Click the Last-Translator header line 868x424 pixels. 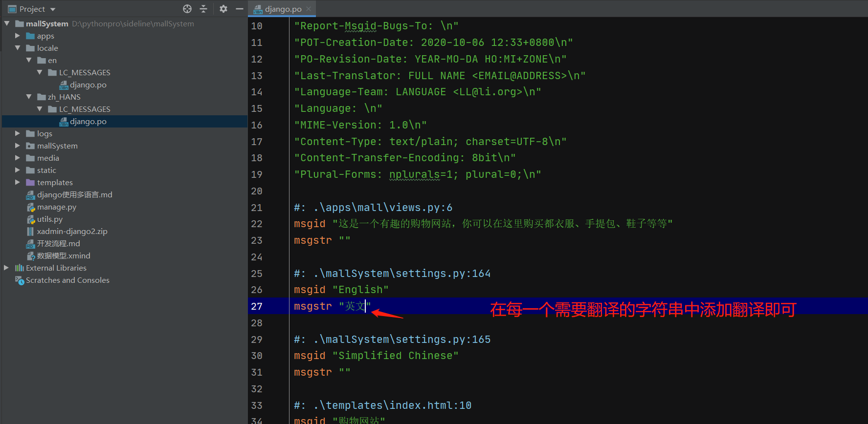pos(440,76)
